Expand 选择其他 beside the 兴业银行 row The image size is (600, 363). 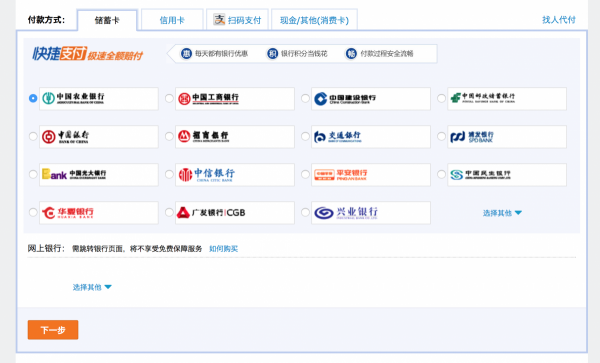coord(502,213)
